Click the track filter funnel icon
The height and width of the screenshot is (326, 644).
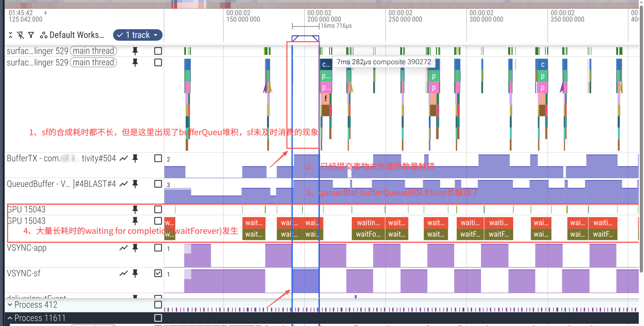pyautogui.click(x=31, y=35)
